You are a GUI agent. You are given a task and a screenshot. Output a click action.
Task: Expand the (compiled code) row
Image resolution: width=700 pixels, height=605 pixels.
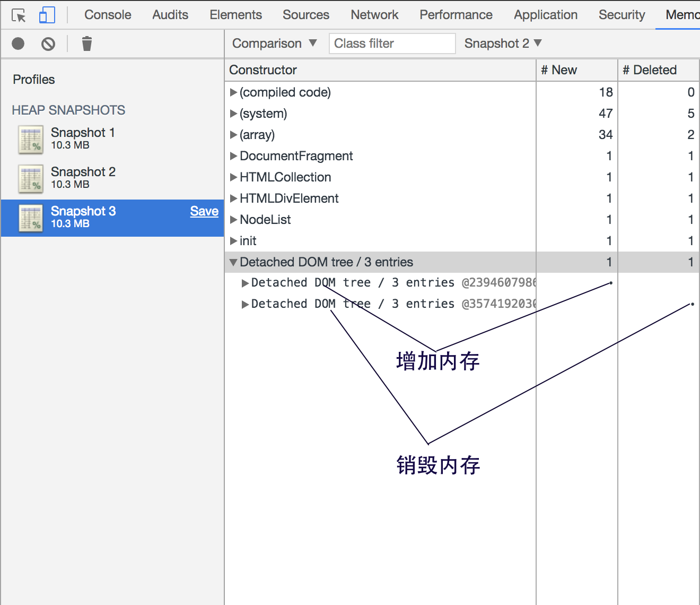click(233, 92)
